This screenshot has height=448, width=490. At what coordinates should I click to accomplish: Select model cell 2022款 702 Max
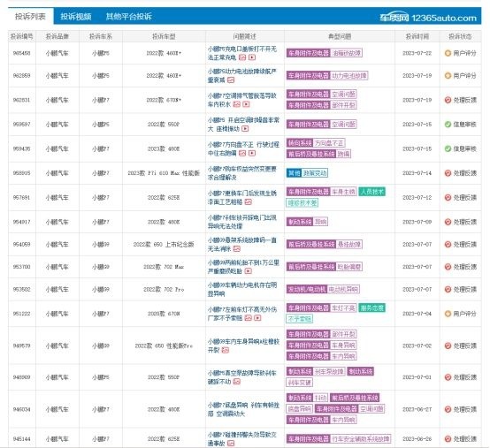(164, 267)
